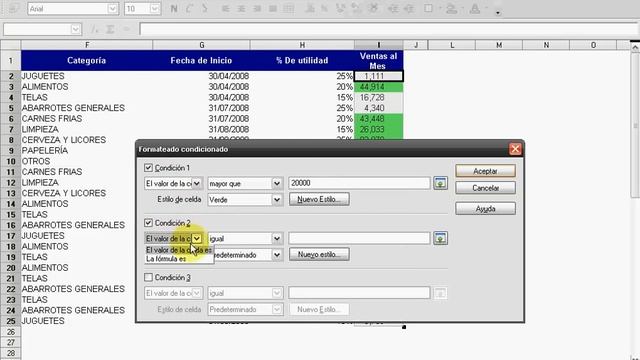The width and height of the screenshot is (640, 360).
Task: Click the borders toolbar icon
Action: pos(428,9)
